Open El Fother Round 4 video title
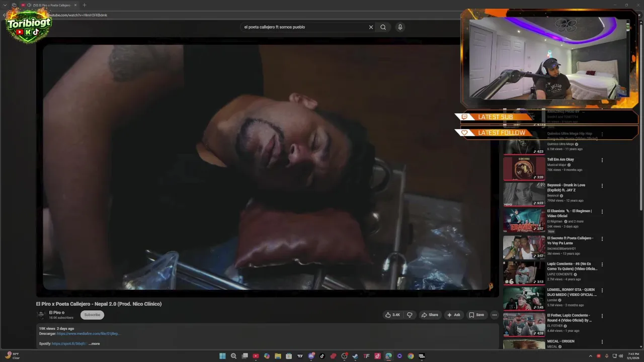Image resolution: width=644 pixels, height=362 pixels. (570, 318)
